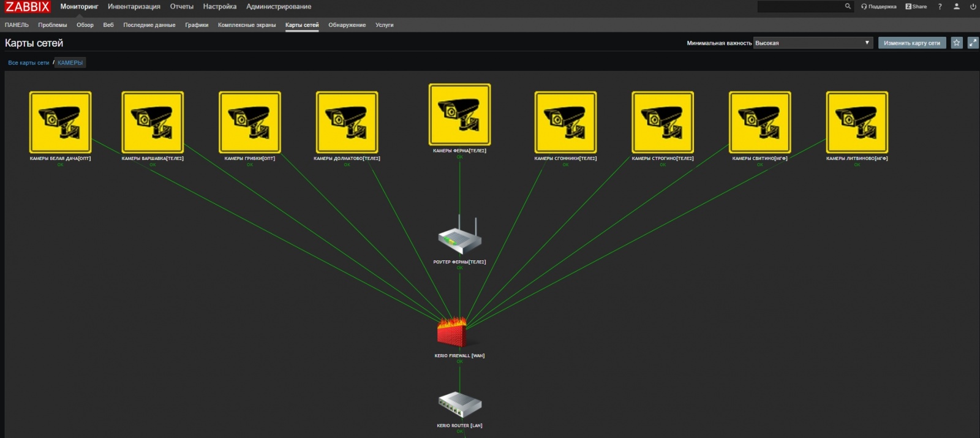Select the Карты сетей submenu

coord(302,25)
